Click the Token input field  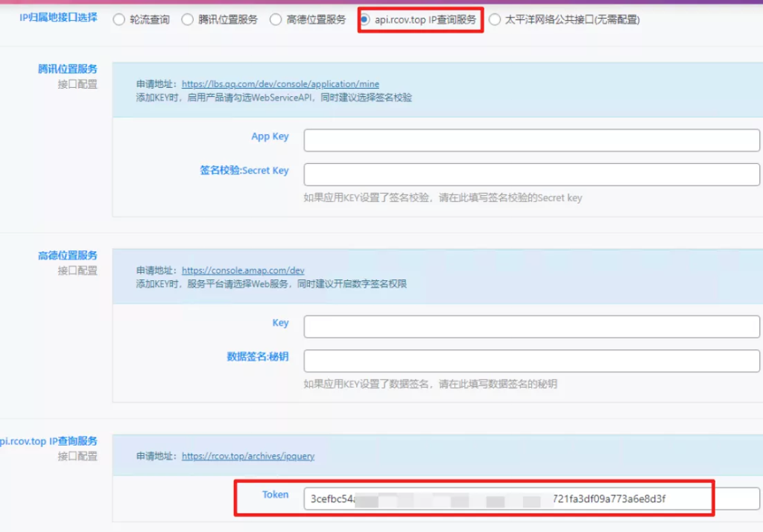tap(531, 499)
